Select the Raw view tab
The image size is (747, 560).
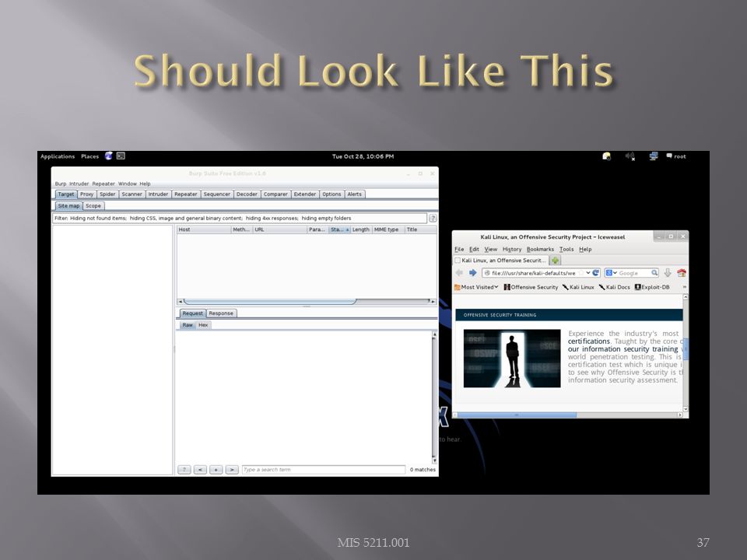(188, 325)
